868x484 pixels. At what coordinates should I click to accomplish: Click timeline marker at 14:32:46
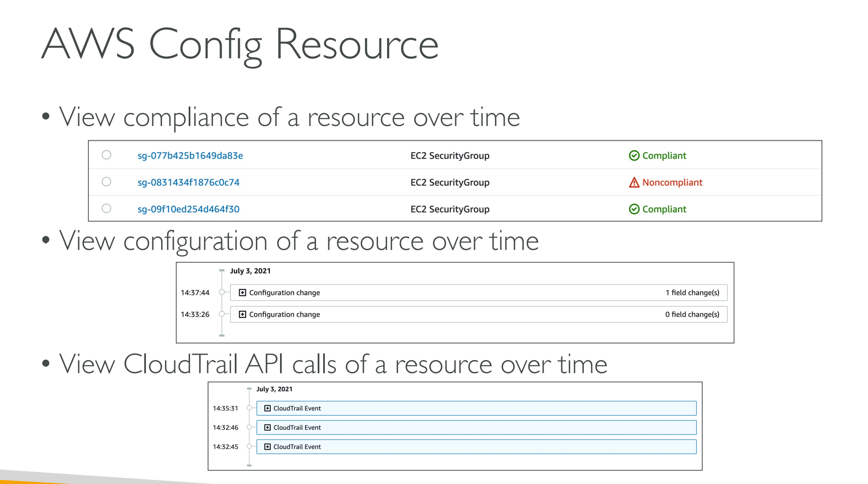click(249, 427)
